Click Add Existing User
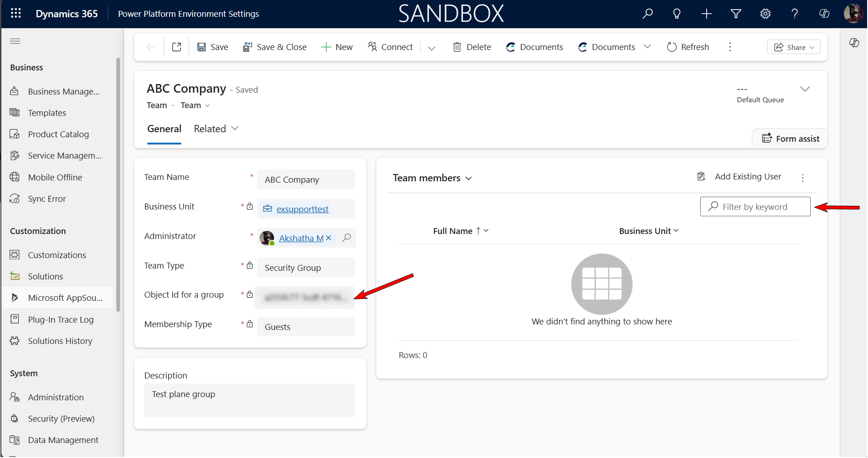The width and height of the screenshot is (868, 458). pyautogui.click(x=739, y=176)
